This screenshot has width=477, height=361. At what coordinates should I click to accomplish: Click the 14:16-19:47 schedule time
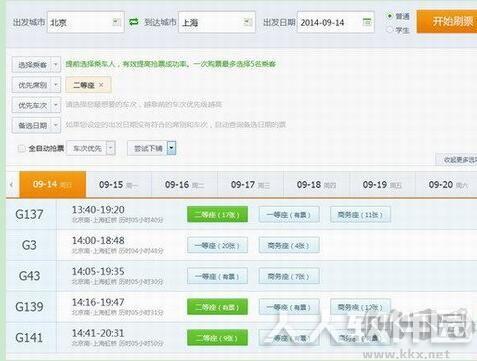(98, 302)
